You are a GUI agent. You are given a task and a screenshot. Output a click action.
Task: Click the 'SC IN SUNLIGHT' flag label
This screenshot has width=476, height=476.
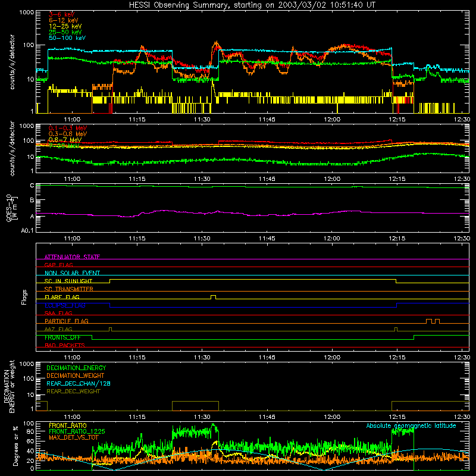point(68,281)
